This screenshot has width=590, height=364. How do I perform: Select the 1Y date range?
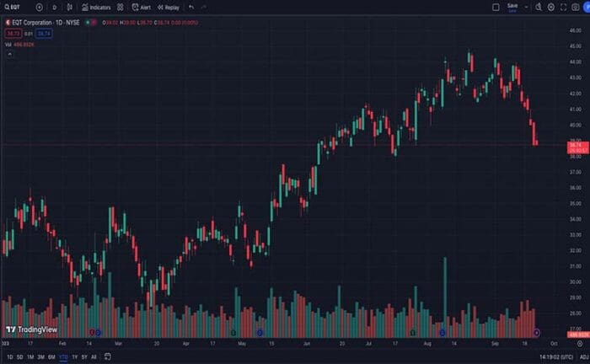[75, 357]
